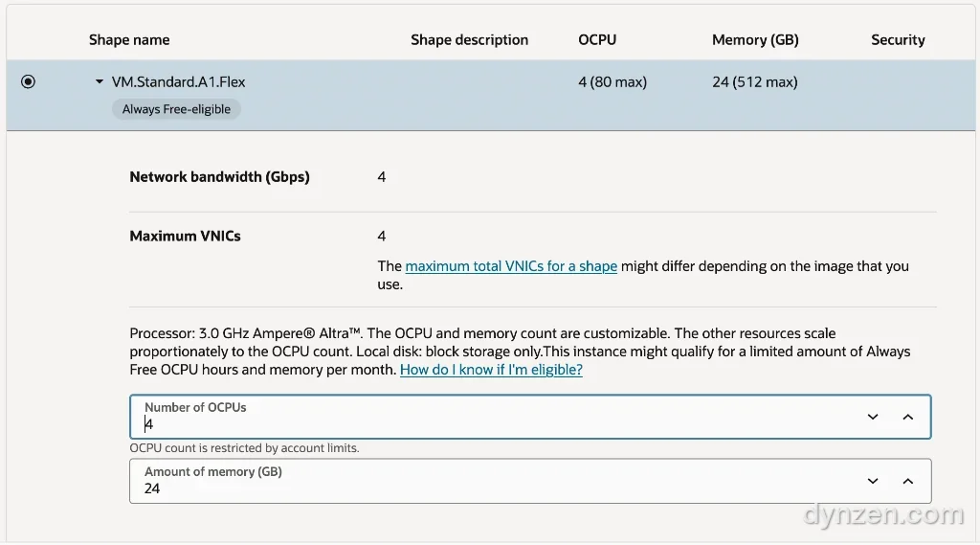Screen dimensions: 980x545
Task: Increase the Amount of memory (GB) value
Action: coord(908,481)
